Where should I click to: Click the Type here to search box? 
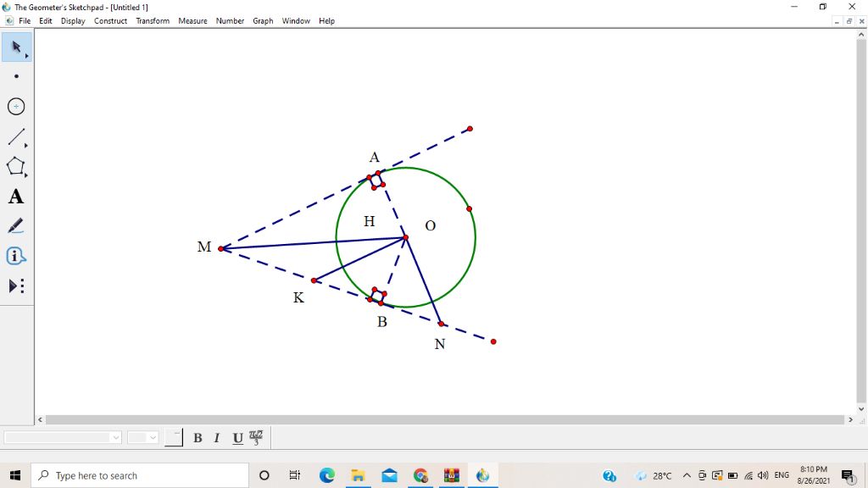140,475
